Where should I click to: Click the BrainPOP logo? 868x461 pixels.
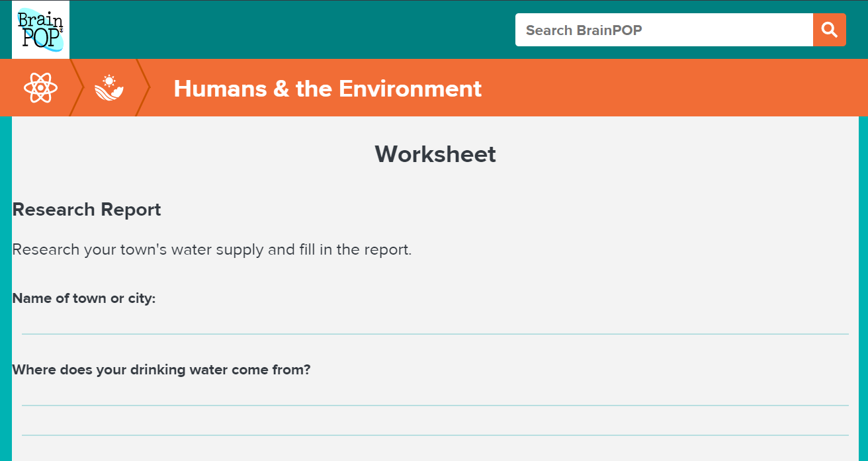pos(40,30)
